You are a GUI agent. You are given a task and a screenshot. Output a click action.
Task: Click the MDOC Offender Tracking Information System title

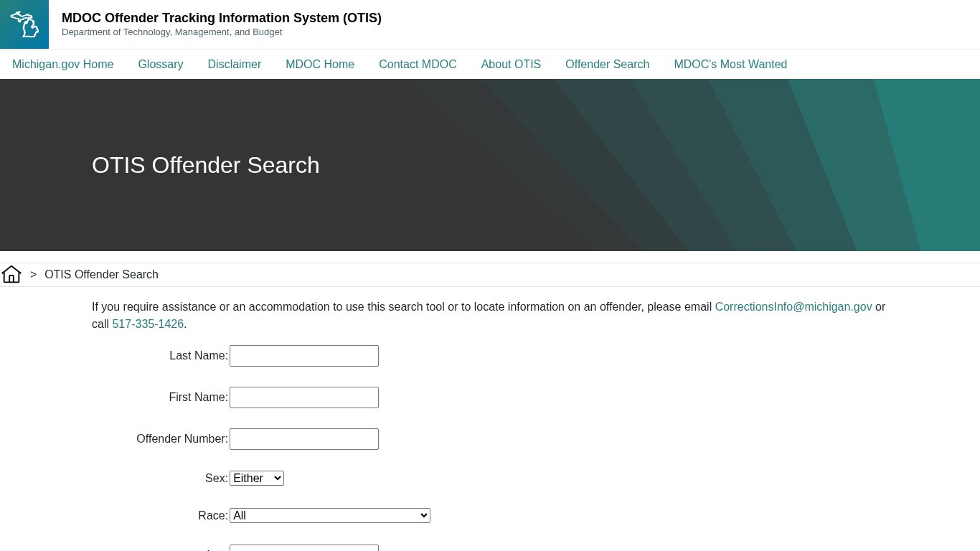[222, 18]
